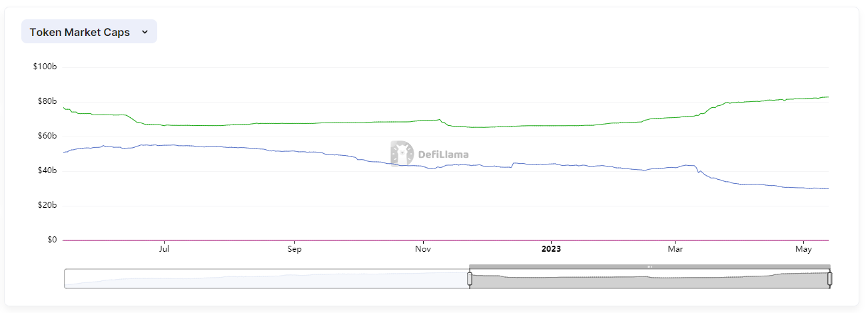
Task: Click the grip icon on the slider's top bar
Action: [x=650, y=266]
